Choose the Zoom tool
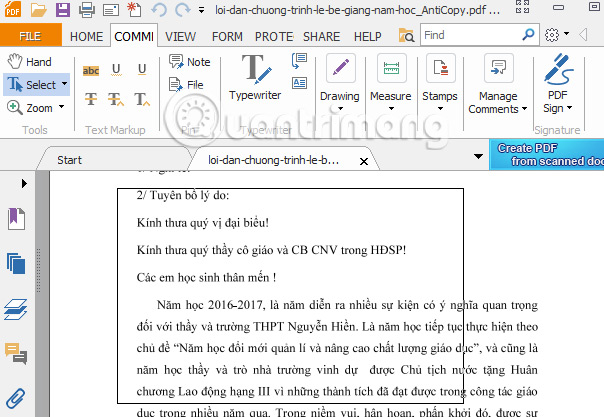604x417 pixels. click(x=30, y=108)
